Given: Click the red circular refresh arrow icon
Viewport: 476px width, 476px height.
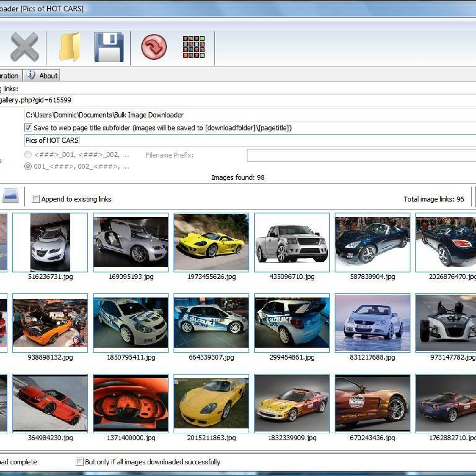Looking at the screenshot, I should tap(154, 47).
